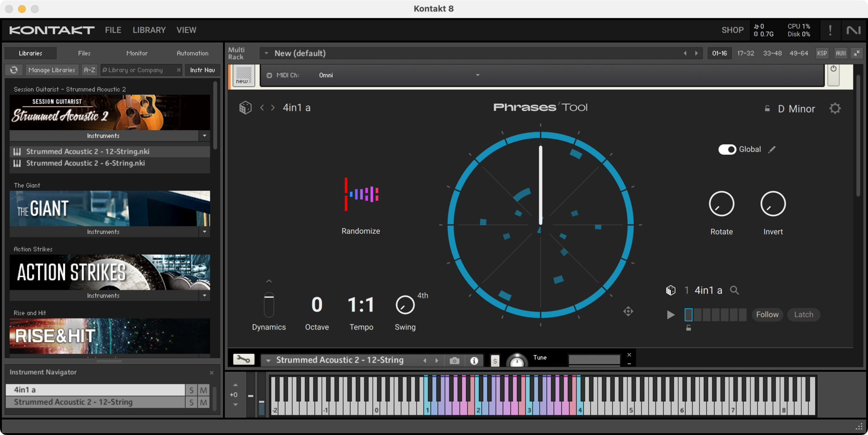The width and height of the screenshot is (868, 435).
Task: Click the lock icon under the phrase slots
Action: 689,328
